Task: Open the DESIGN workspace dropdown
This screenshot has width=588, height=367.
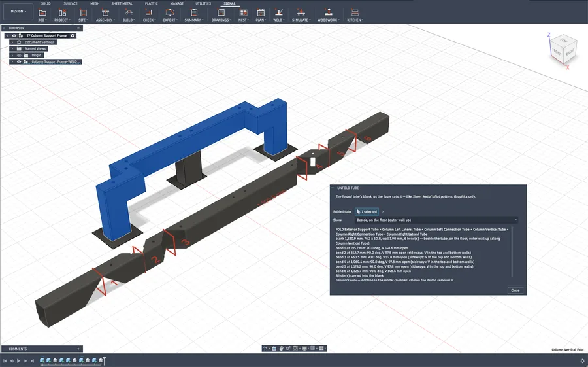Action: click(17, 12)
